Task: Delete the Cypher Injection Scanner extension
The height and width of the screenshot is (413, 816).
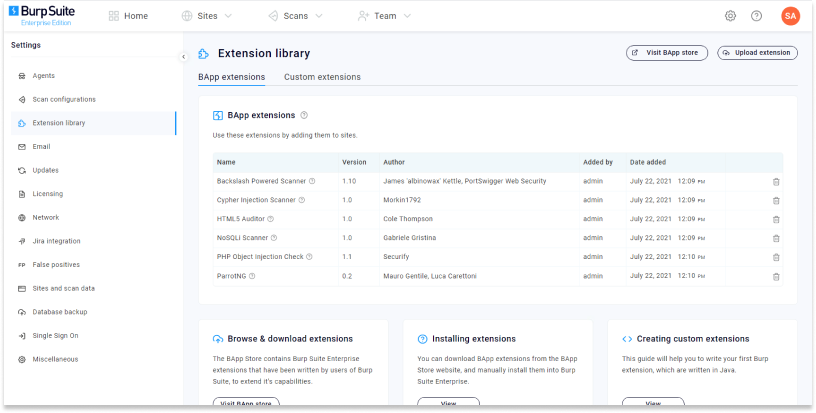Action: pos(775,200)
